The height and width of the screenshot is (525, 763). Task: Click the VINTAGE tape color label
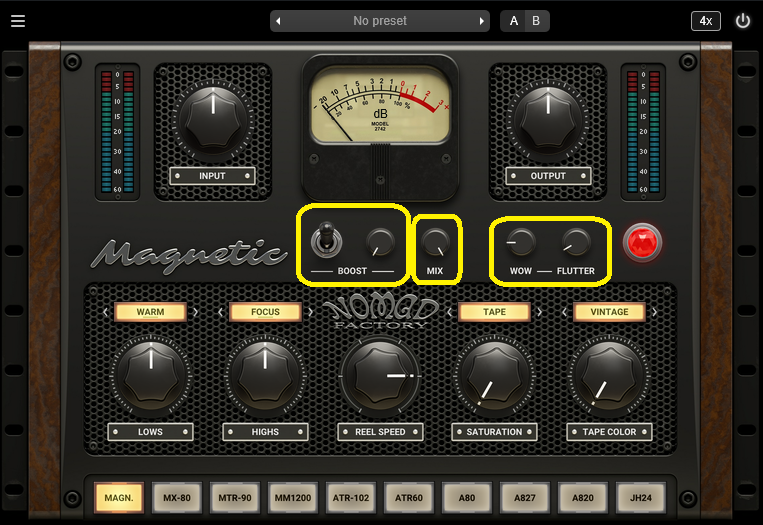[609, 312]
